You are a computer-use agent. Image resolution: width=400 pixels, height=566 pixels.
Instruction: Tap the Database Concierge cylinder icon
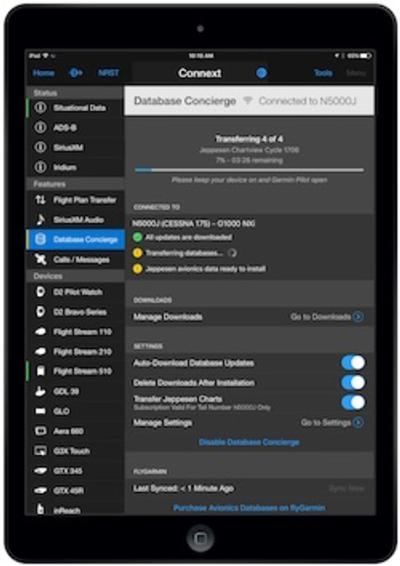40,239
